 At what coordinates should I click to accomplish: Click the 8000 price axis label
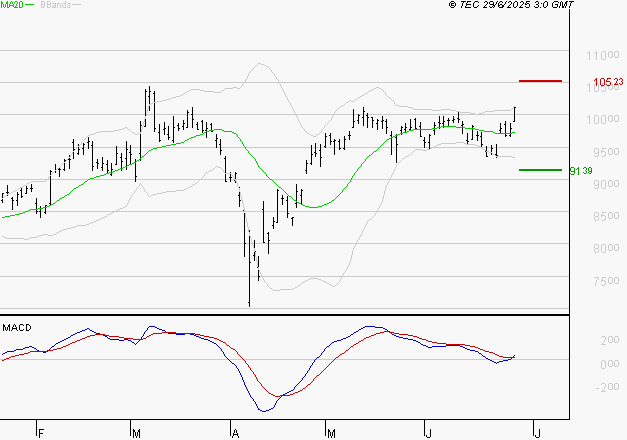(x=607, y=248)
